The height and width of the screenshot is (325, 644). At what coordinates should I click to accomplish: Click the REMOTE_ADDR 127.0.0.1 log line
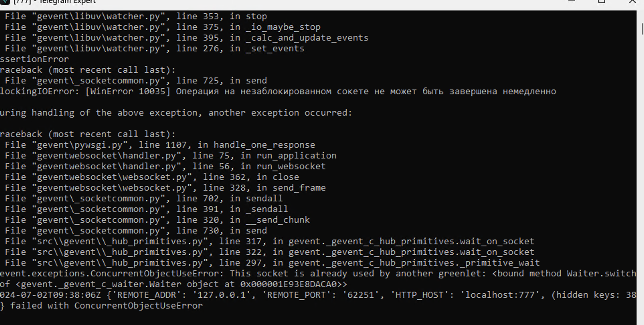[x=318, y=295]
